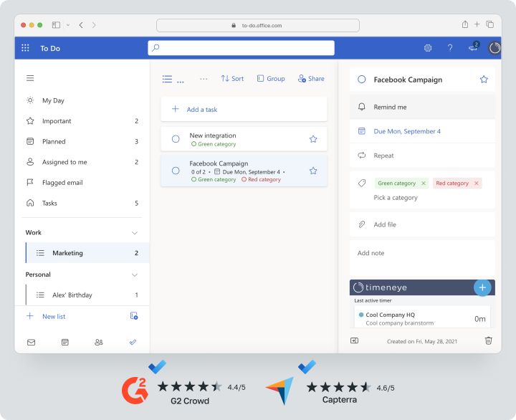Complete the Facebook Campaign task in list
Screen dimensions: 516x420
176,171
